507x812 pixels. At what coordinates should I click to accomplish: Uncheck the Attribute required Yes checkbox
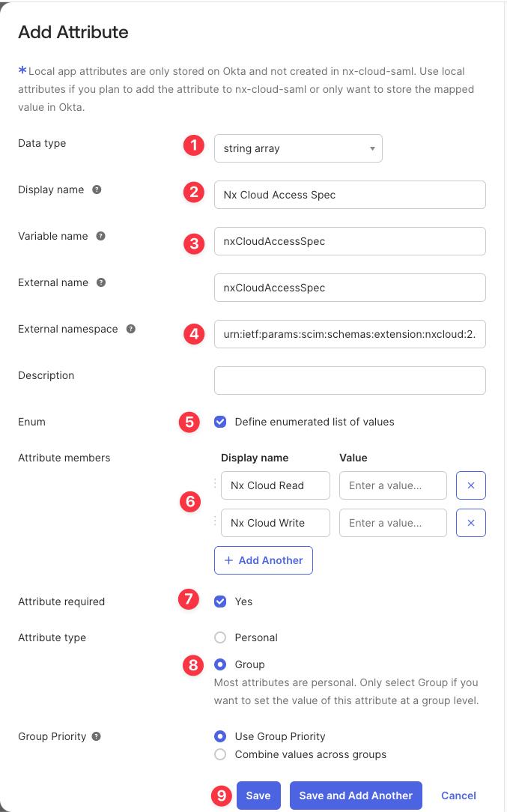[x=220, y=601]
